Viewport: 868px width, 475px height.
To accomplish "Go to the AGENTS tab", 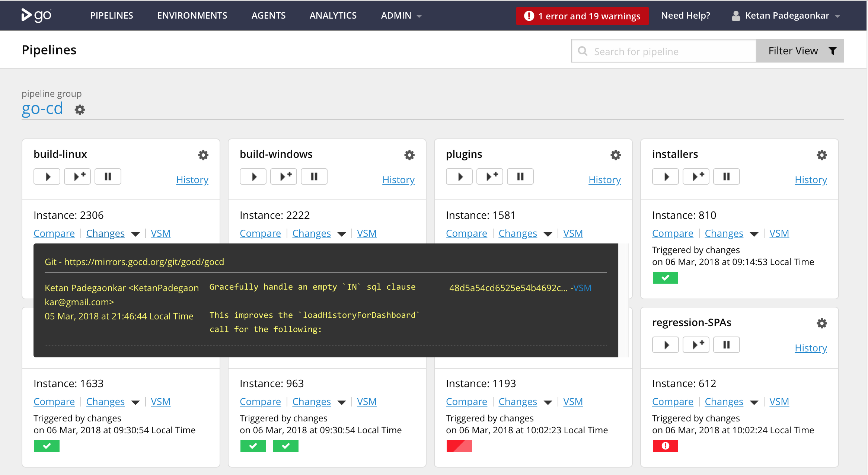I will pos(268,16).
